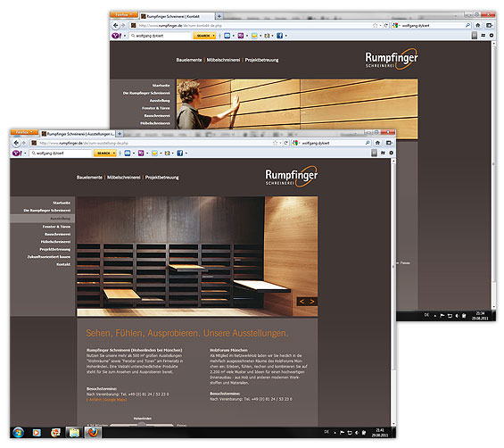Click the Ausstellungen window's vertical scrollbar

pos(393,292)
